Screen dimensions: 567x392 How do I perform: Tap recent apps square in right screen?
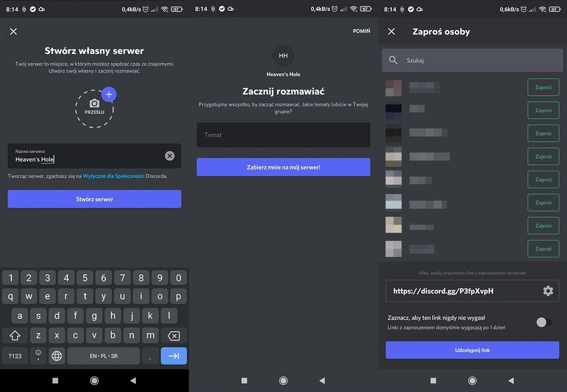click(x=433, y=381)
